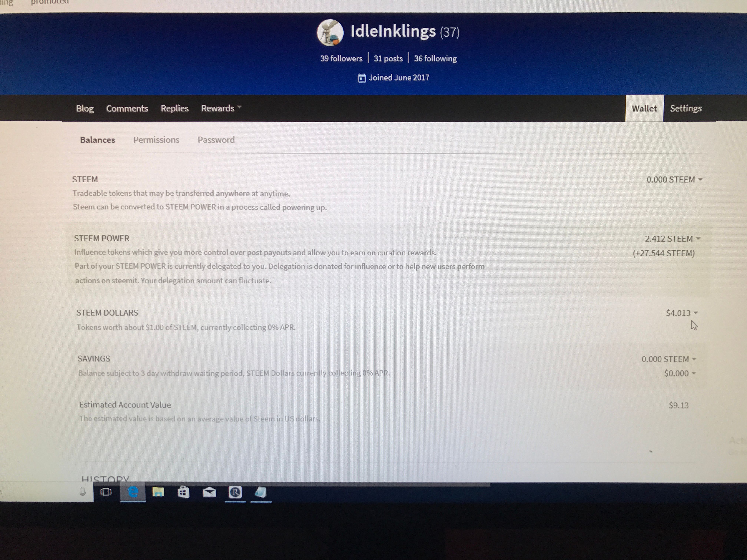
Task: Expand the savings 0.000 STEEM dropdown
Action: [x=669, y=359]
